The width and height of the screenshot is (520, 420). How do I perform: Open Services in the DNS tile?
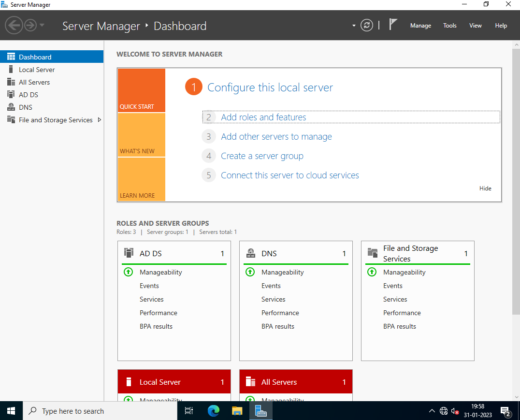click(273, 299)
